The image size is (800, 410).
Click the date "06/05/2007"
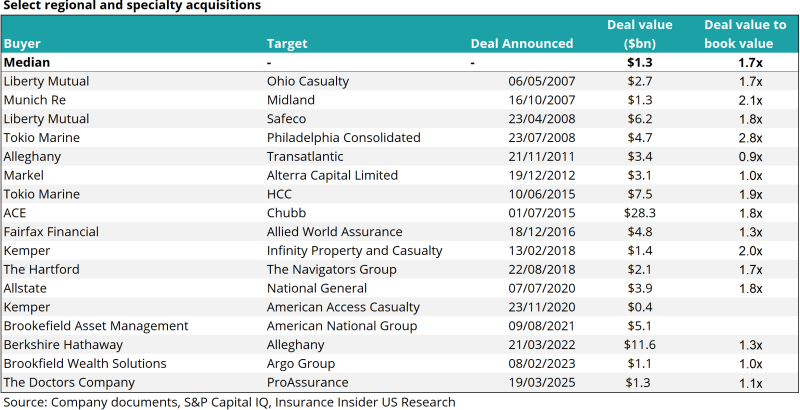[x=542, y=81]
